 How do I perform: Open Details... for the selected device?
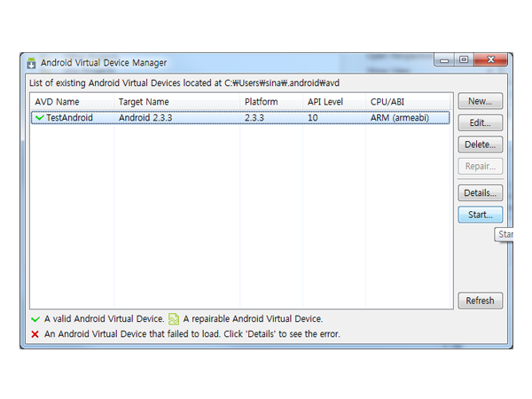point(480,193)
